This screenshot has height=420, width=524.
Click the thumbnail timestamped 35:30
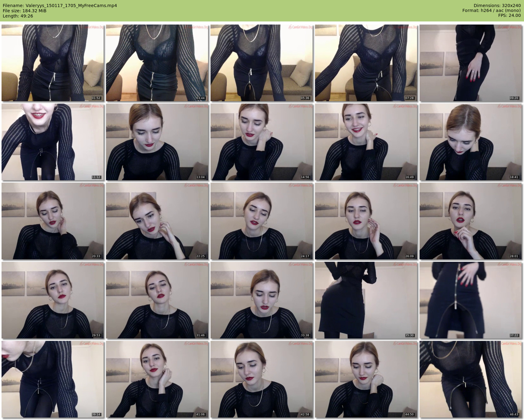[366, 300]
